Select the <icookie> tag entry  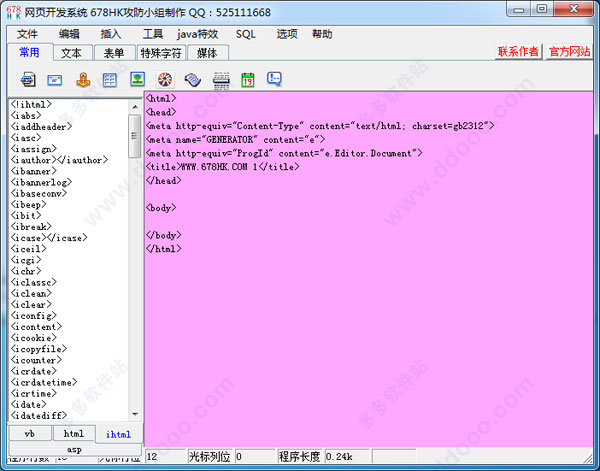tap(34, 338)
